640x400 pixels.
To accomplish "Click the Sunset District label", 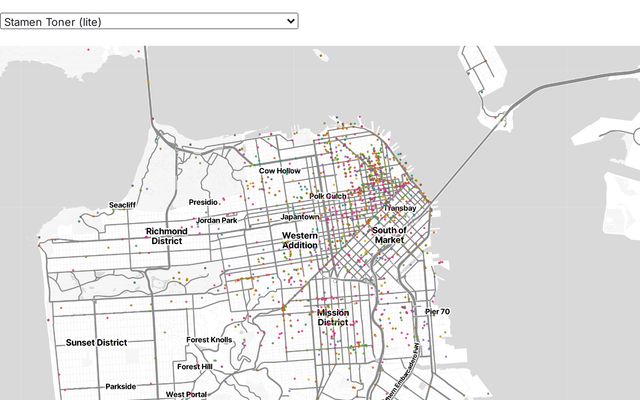I will (x=96, y=342).
